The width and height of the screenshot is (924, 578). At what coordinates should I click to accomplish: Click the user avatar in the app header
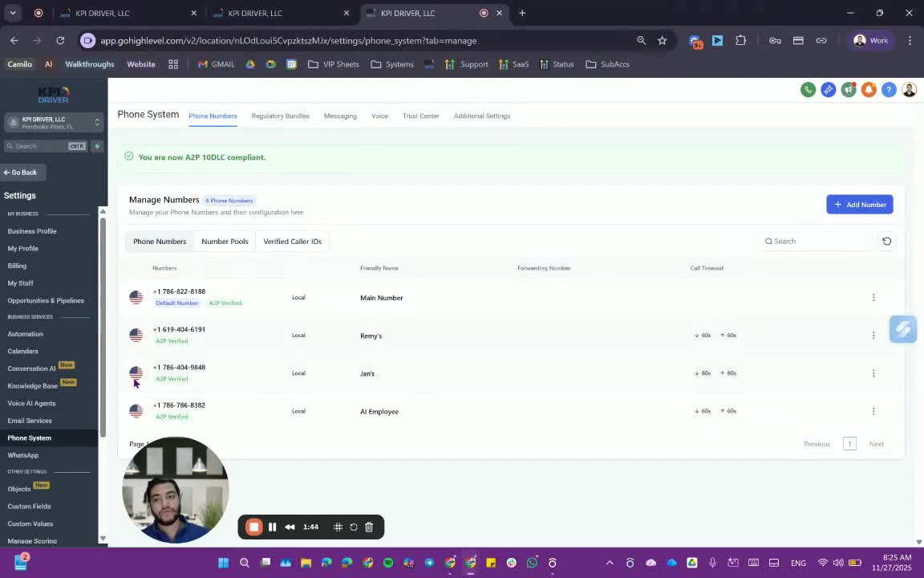pyautogui.click(x=910, y=90)
